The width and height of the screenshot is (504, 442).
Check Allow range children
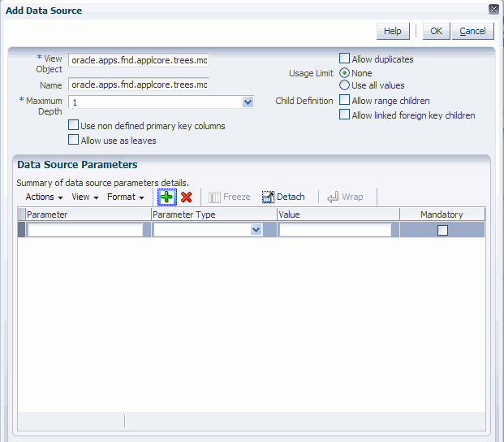click(x=344, y=100)
